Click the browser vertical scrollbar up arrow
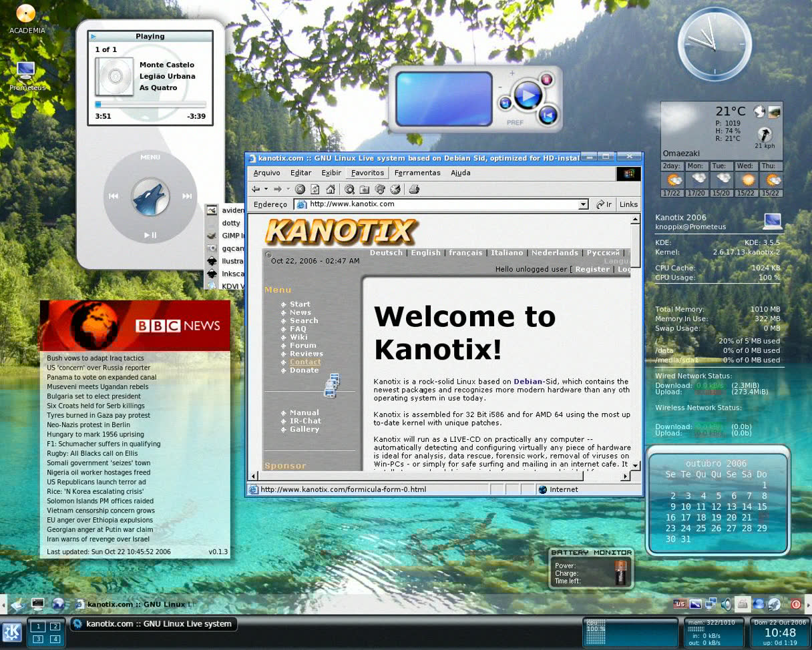This screenshot has height=650, width=812. pos(636,220)
